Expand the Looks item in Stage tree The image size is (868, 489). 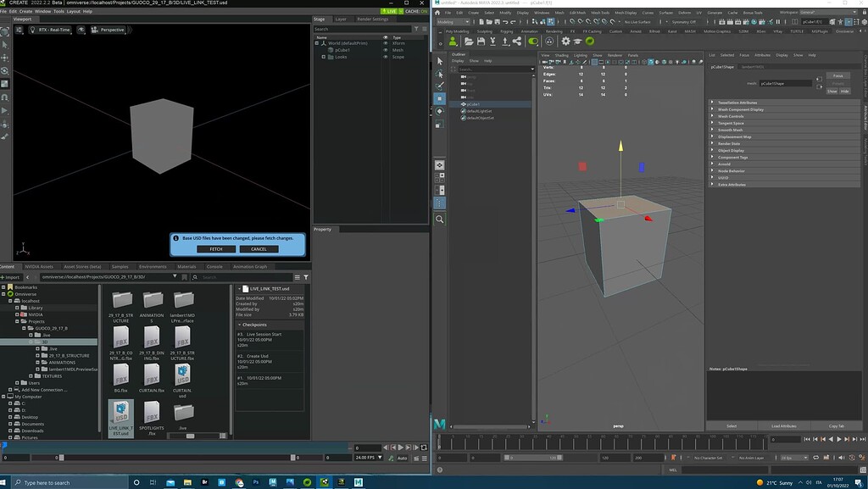coord(323,57)
